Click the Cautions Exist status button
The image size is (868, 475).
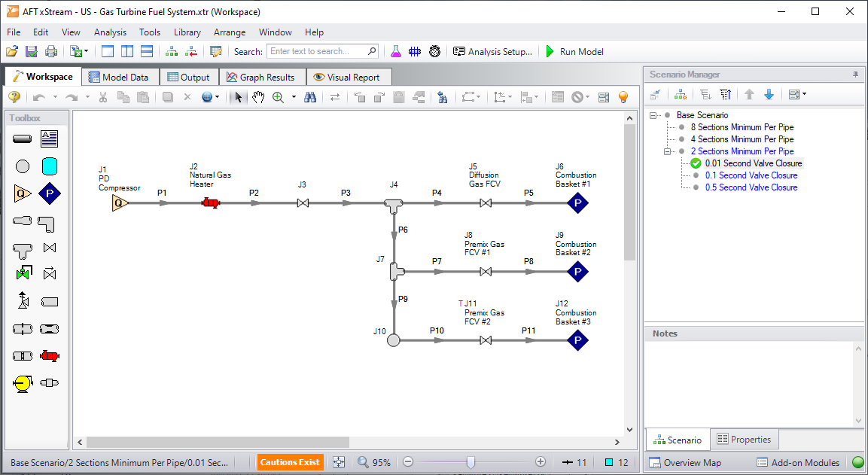(290, 462)
